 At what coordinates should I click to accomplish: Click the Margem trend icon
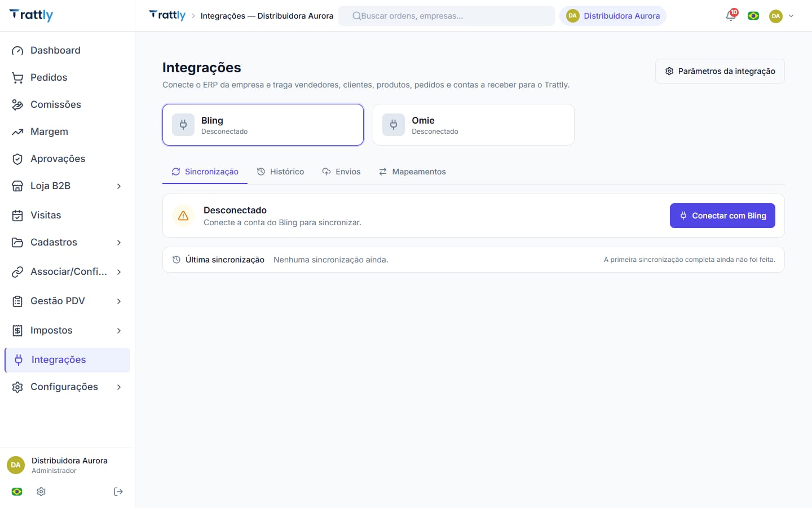coord(17,132)
